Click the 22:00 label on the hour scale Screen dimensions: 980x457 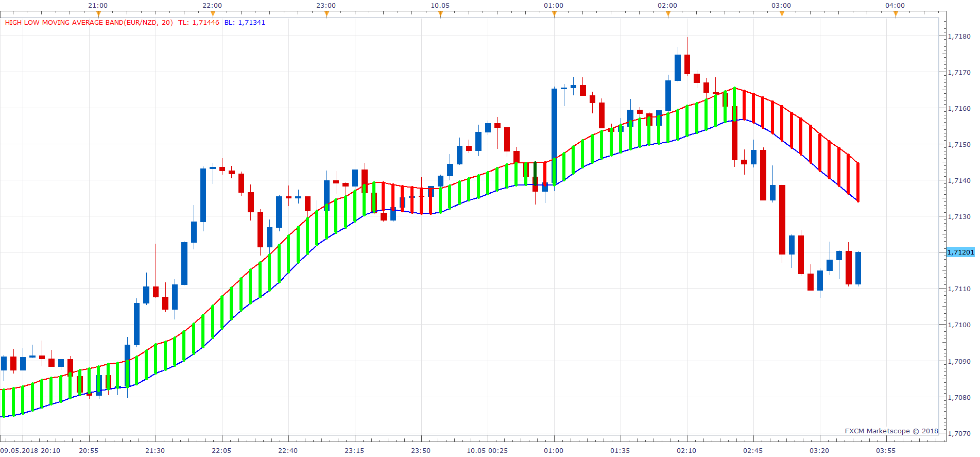(212, 6)
